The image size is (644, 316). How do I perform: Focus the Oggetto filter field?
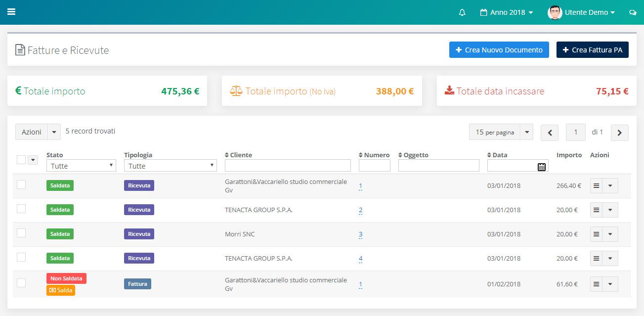click(x=439, y=166)
